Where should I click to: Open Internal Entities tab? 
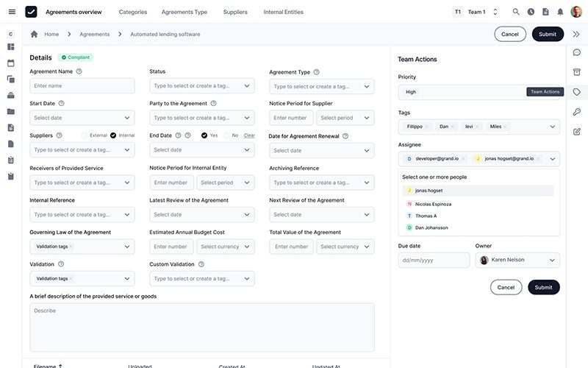pyautogui.click(x=283, y=12)
